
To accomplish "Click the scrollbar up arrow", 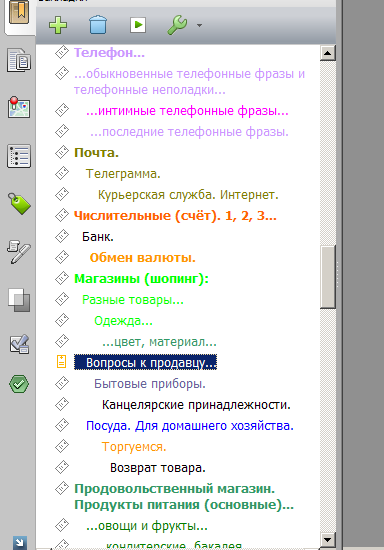I will tap(328, 53).
